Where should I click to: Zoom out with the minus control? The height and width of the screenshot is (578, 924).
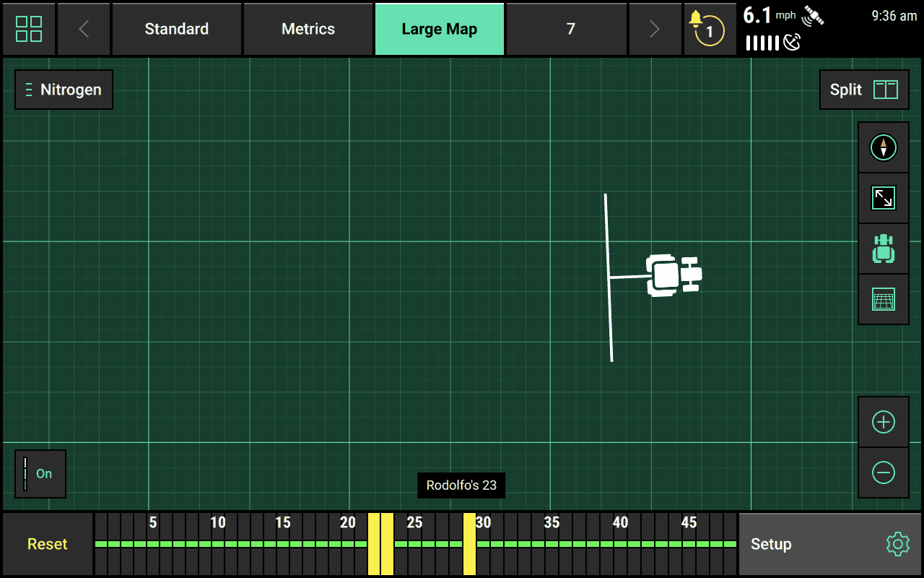[884, 472]
